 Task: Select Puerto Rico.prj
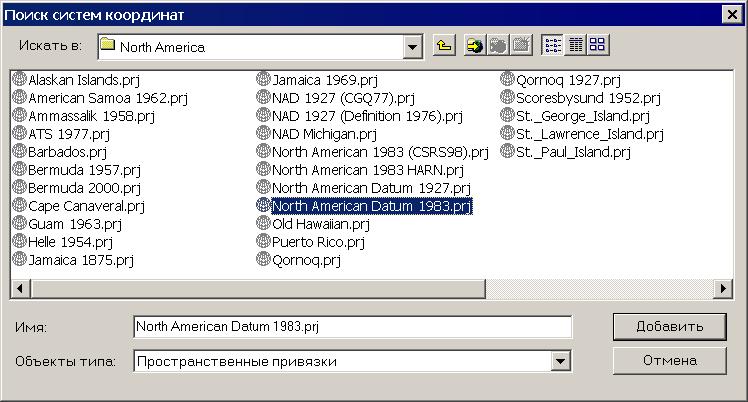click(x=318, y=242)
